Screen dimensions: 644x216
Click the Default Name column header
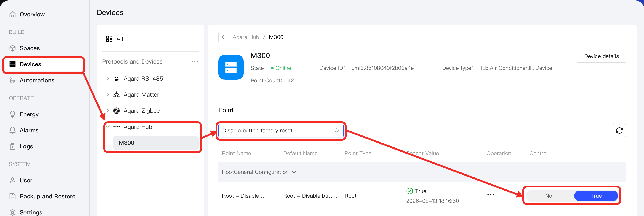[300, 153]
